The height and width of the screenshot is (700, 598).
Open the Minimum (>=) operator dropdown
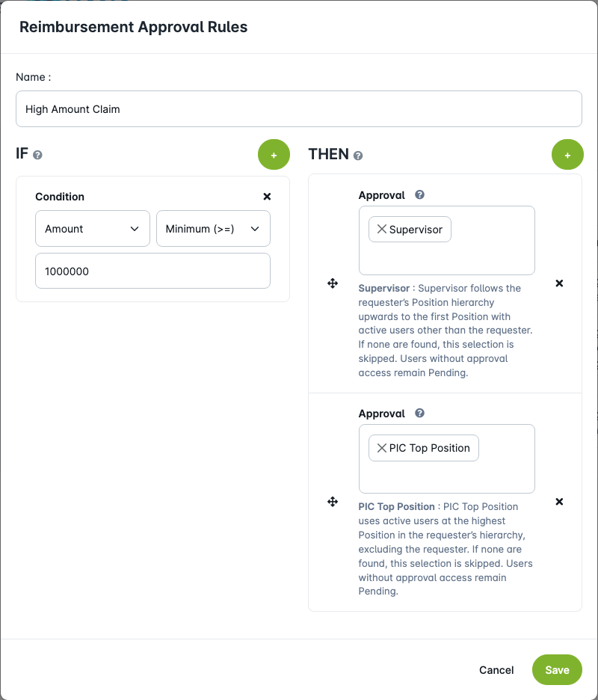(213, 229)
